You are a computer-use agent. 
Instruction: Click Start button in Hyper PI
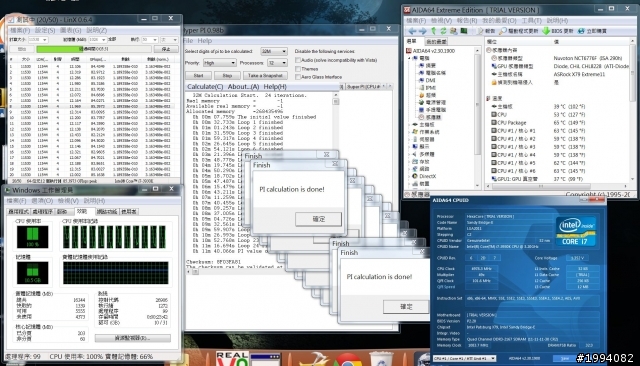pos(198,75)
